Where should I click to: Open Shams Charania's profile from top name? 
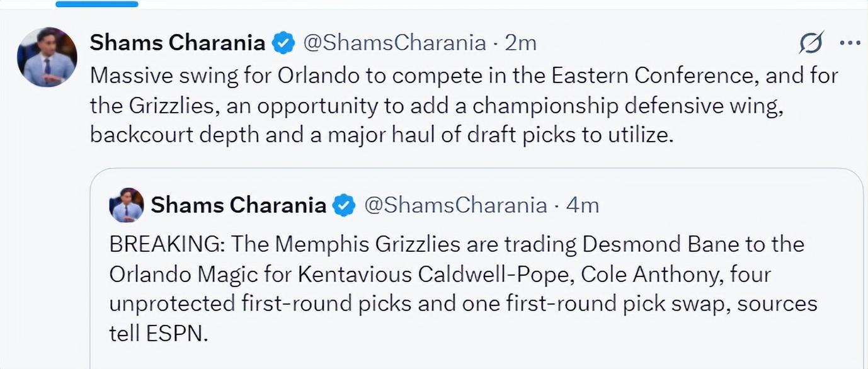[x=178, y=43]
